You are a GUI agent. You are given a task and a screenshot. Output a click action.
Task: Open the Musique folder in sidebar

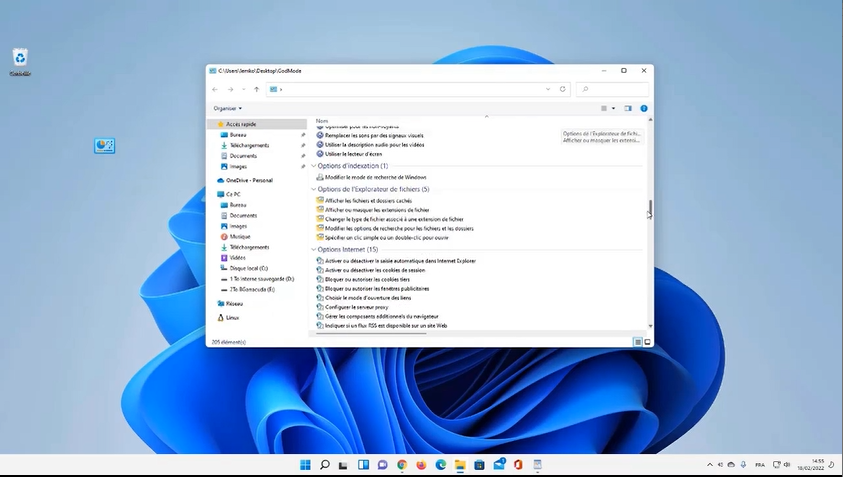pos(239,237)
